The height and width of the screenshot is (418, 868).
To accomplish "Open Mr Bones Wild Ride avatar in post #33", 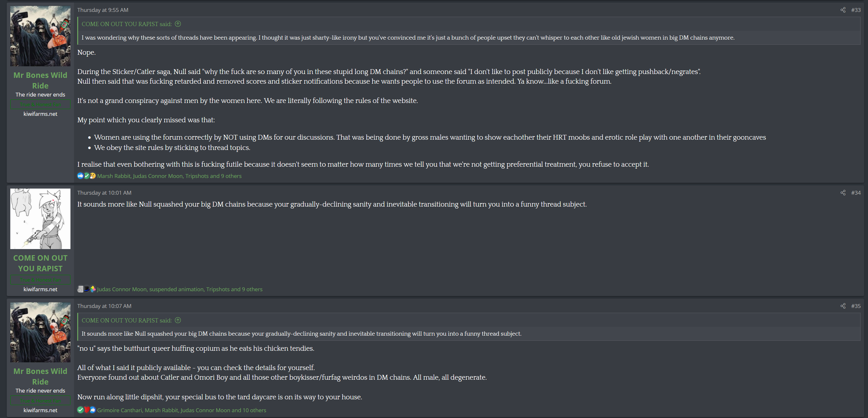I will point(40,36).
